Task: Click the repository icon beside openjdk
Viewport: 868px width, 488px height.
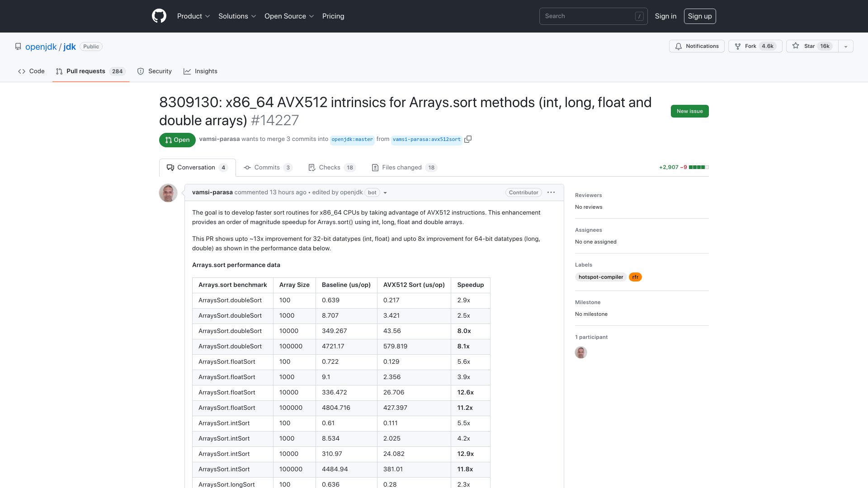Action: pyautogui.click(x=18, y=47)
